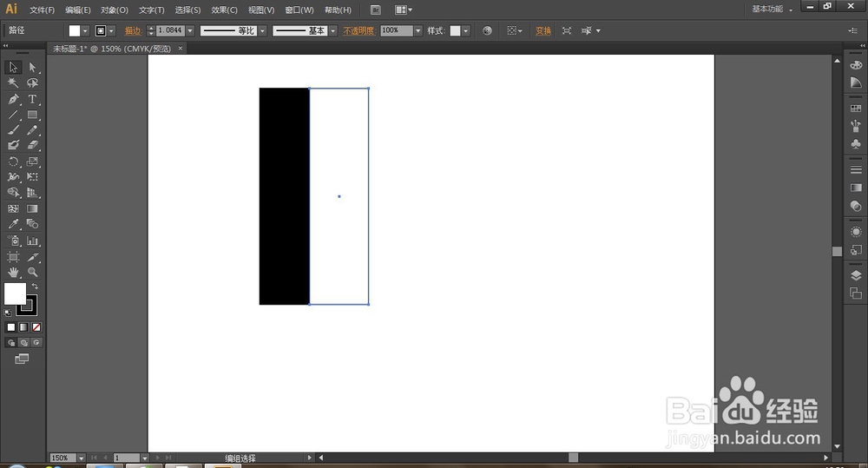Open the 对象(O) menu

tap(114, 10)
